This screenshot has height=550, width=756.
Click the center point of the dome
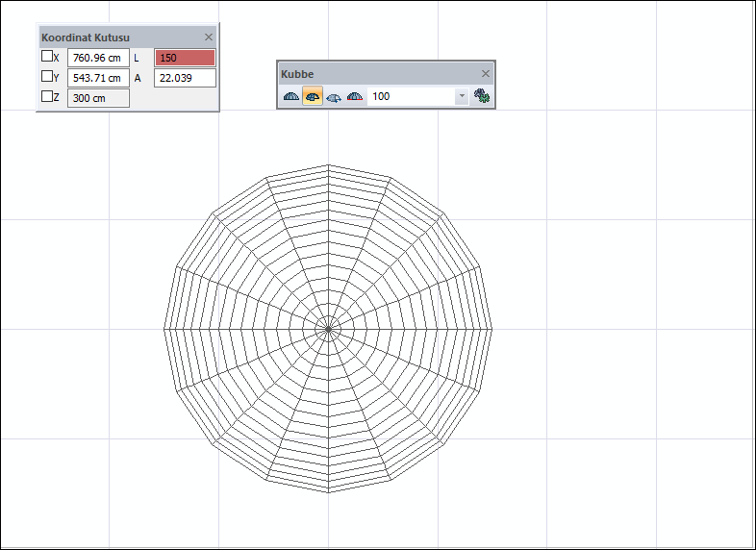click(328, 329)
